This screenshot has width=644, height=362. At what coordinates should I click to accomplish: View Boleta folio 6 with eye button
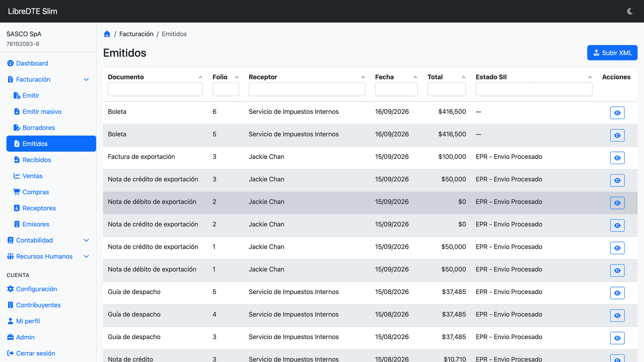tap(617, 113)
